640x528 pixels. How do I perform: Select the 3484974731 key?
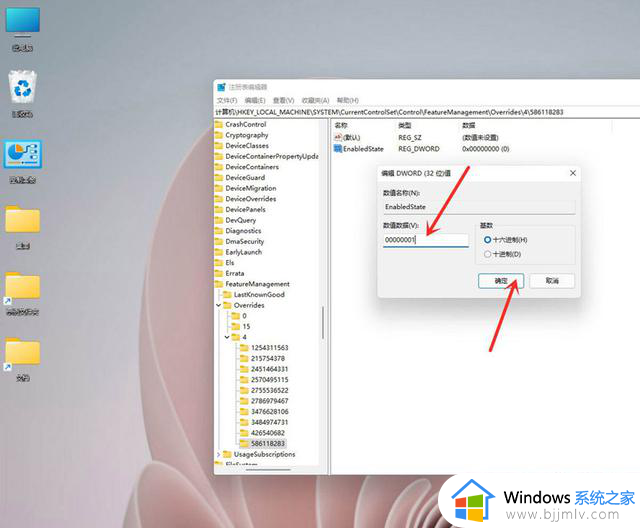tap(270, 422)
